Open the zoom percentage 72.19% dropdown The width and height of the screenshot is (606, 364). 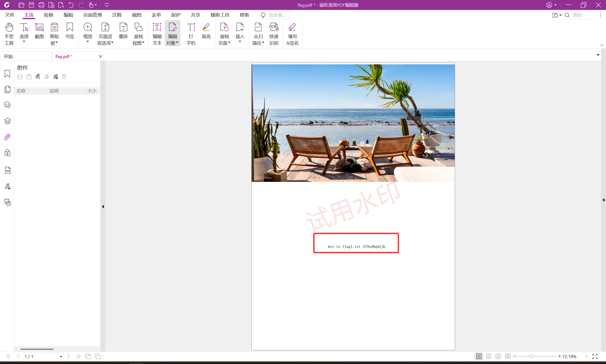pos(586,356)
